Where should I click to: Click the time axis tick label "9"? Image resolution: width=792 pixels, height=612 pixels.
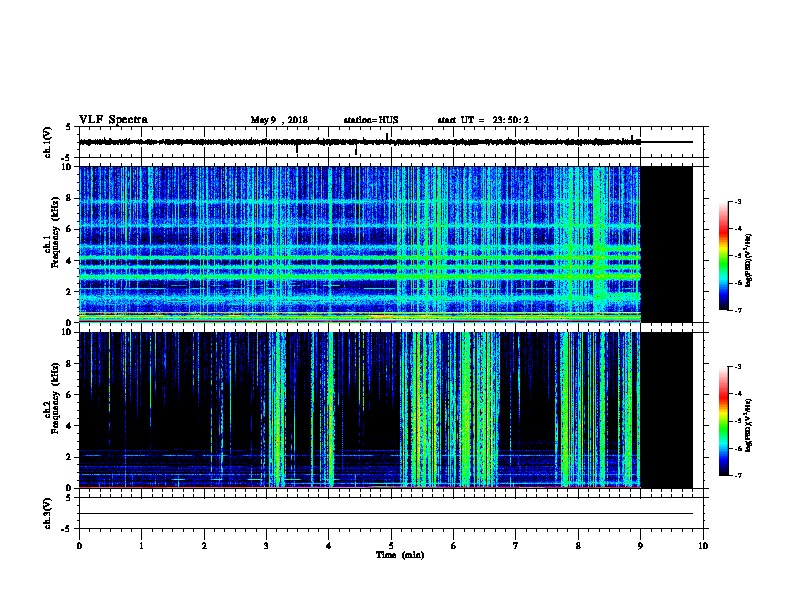tap(640, 546)
